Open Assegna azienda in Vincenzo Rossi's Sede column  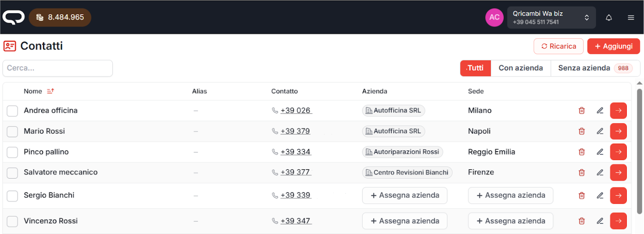tap(510, 221)
